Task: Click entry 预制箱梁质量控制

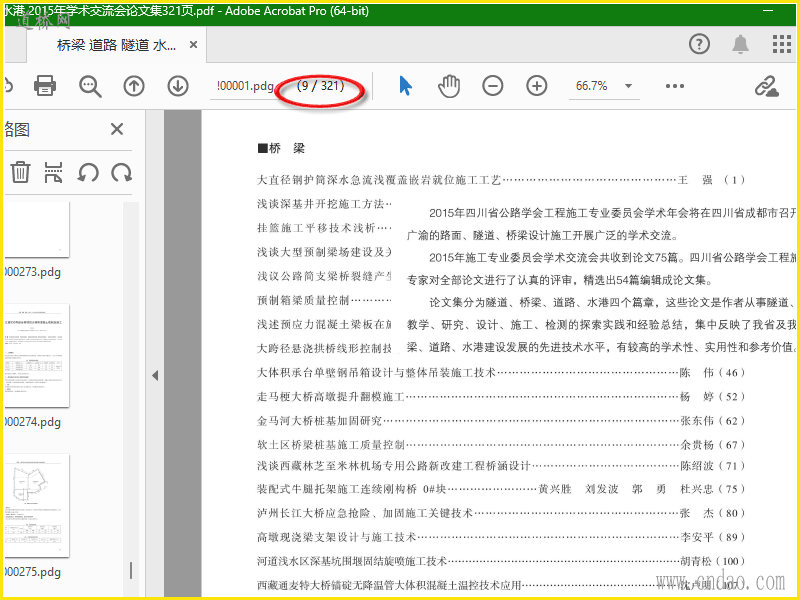Action: coord(303,300)
